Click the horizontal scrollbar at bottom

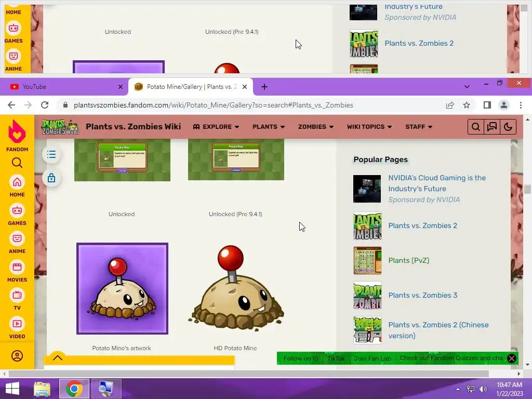(249, 374)
